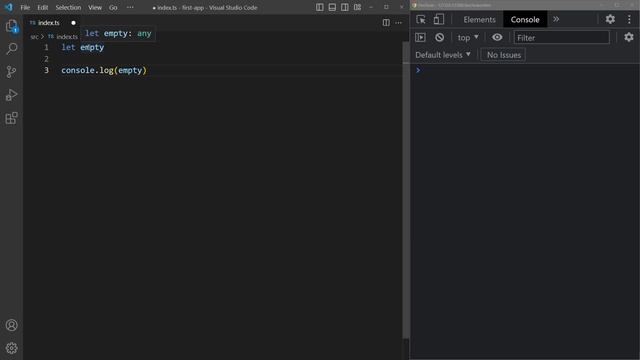This screenshot has height=360, width=640.
Task: Switch to the Console tab in DevTools
Action: pos(525,20)
